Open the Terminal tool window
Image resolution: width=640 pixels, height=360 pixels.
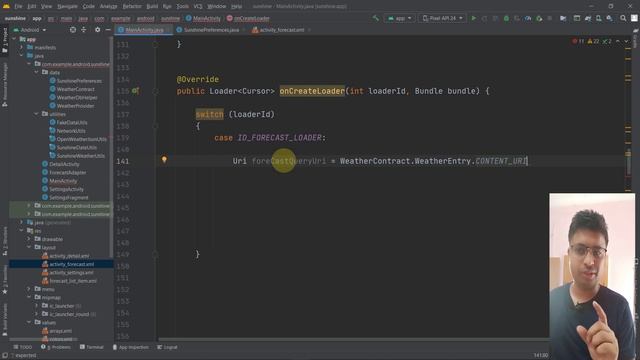pos(92,347)
